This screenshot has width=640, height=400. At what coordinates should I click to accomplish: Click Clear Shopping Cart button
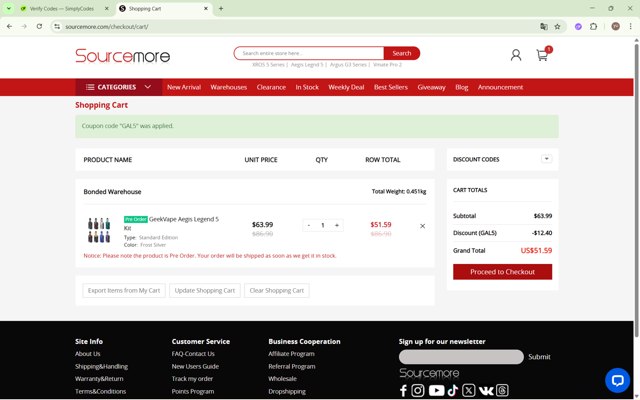[277, 291]
